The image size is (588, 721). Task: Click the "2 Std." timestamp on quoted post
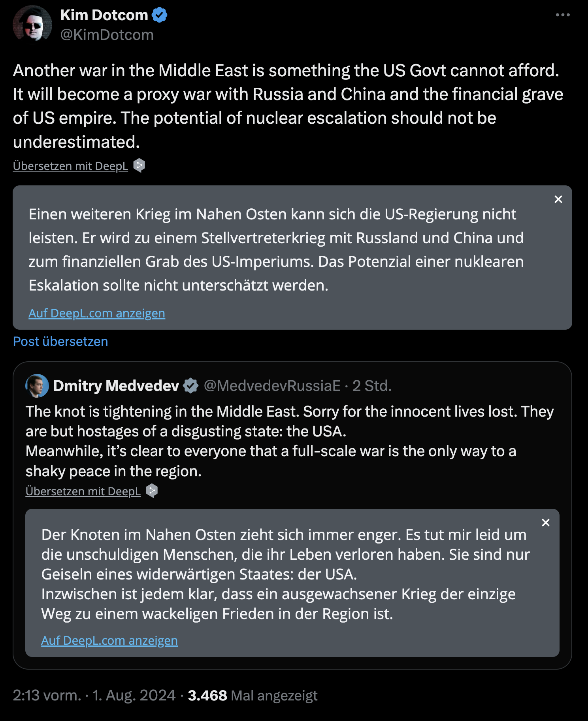371,386
